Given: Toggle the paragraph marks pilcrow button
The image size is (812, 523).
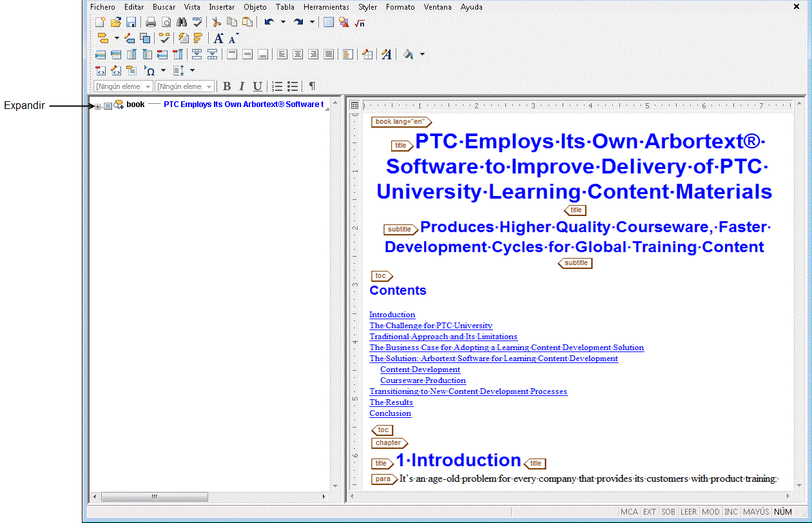Looking at the screenshot, I should [313, 86].
